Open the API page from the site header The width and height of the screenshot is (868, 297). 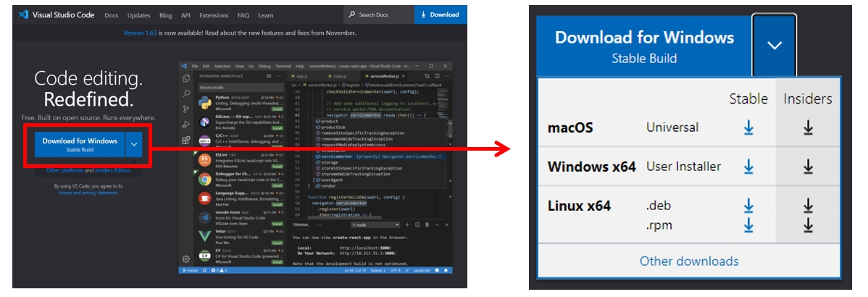pos(185,15)
